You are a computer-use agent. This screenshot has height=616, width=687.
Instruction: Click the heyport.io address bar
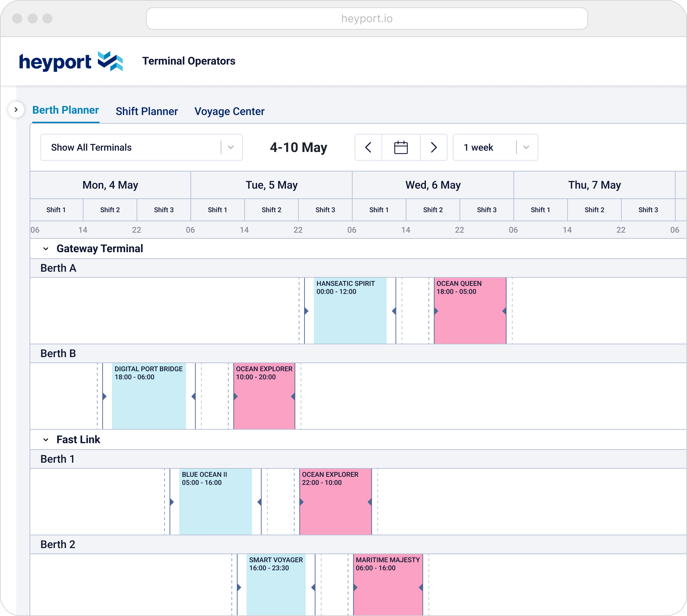[367, 18]
